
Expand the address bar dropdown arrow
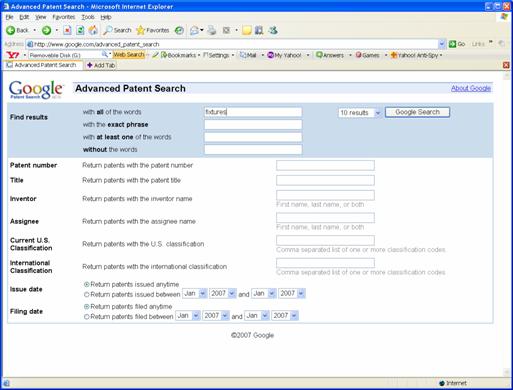click(x=442, y=44)
